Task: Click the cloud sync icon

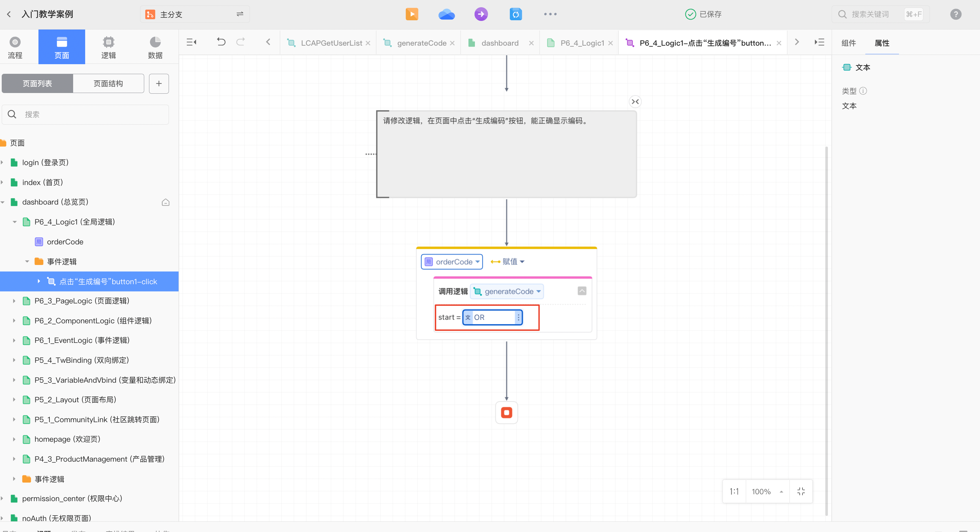Action: coord(447,14)
